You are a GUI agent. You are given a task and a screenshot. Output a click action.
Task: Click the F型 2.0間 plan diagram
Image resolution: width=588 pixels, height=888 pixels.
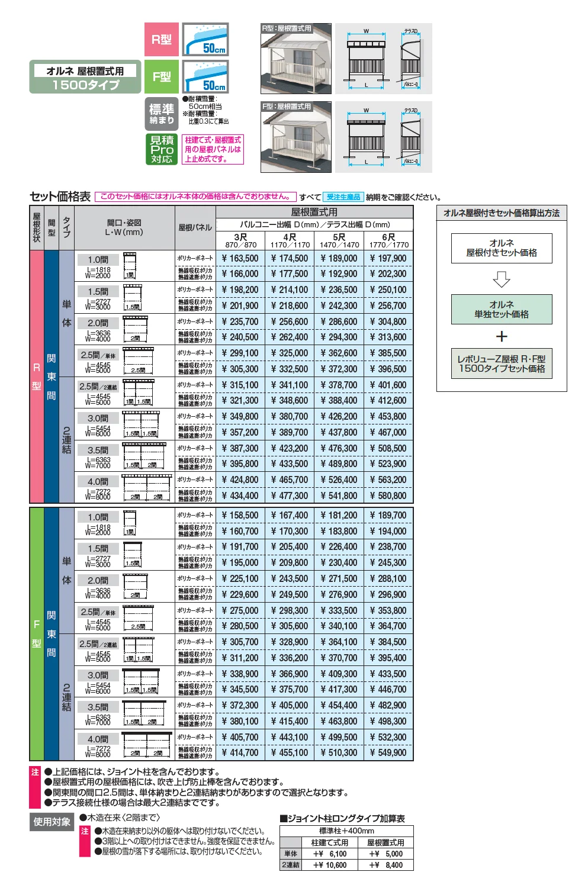(135, 586)
